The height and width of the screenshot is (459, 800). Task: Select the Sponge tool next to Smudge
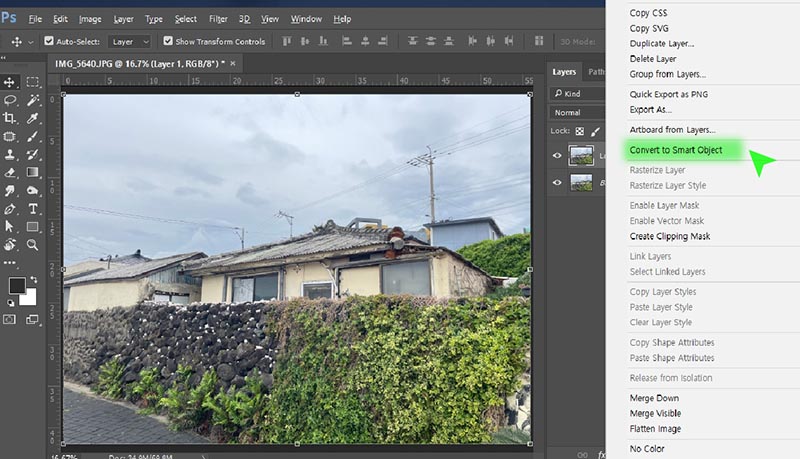click(33, 191)
